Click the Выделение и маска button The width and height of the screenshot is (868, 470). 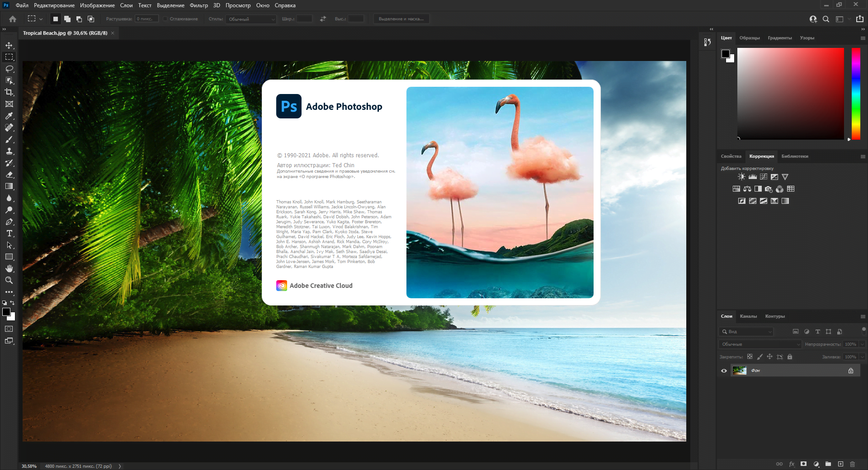(401, 19)
